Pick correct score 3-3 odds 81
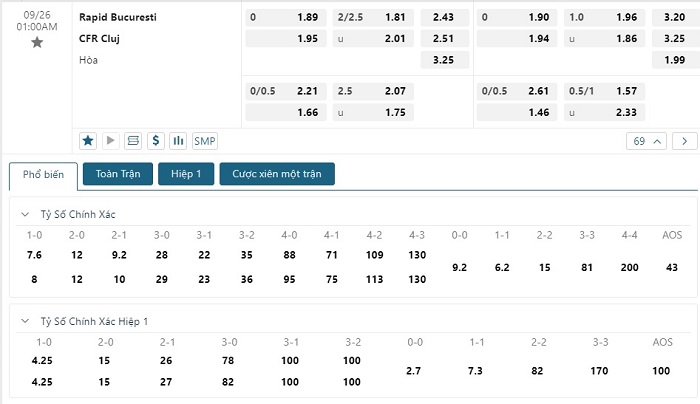Image resolution: width=700 pixels, height=404 pixels. [587, 267]
